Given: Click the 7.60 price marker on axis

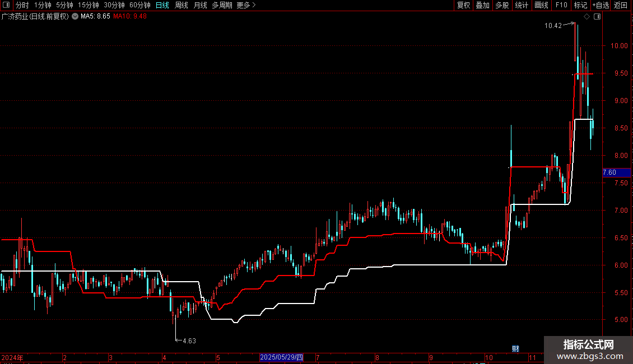Looking at the screenshot, I should tap(616, 172).
